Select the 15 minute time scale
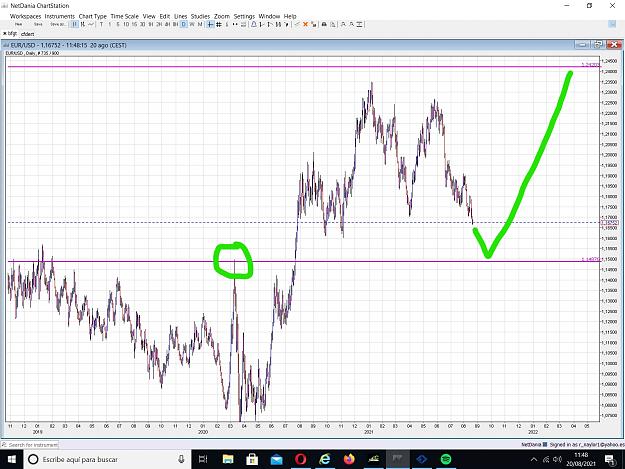This screenshot has width=625, height=469. pos(134,24)
